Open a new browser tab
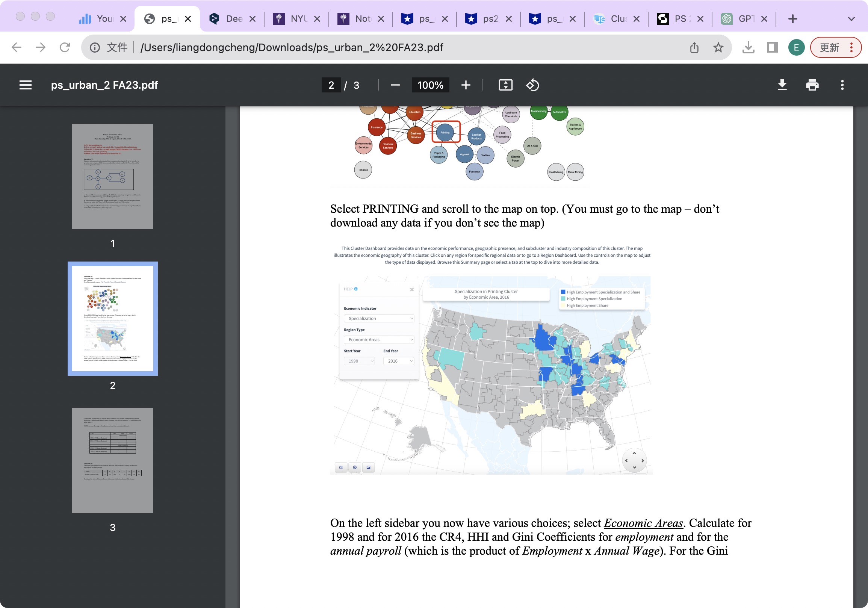Screen dimensions: 868x608 click(793, 18)
